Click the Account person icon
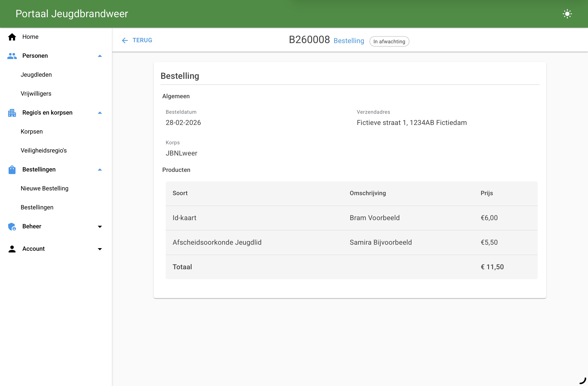 point(12,249)
